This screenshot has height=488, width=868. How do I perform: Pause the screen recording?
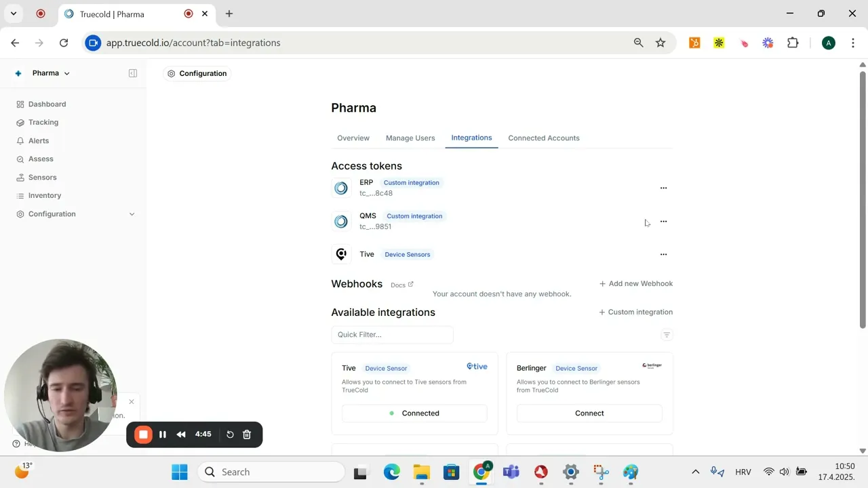click(163, 434)
